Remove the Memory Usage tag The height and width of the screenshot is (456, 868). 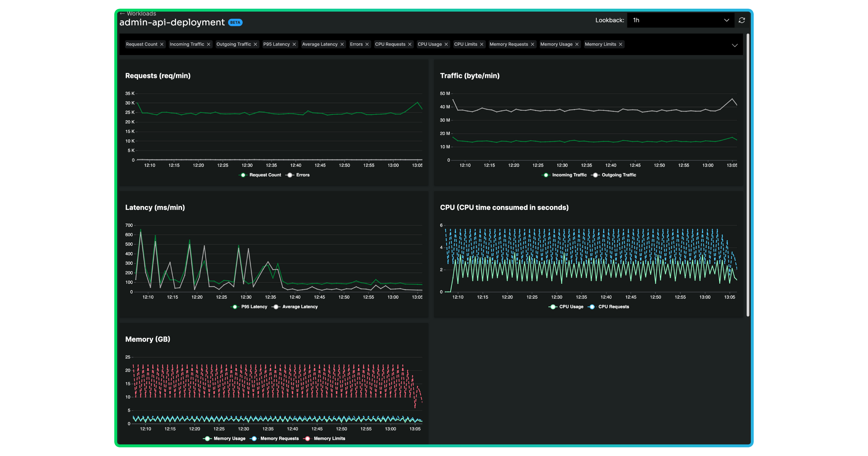(577, 44)
